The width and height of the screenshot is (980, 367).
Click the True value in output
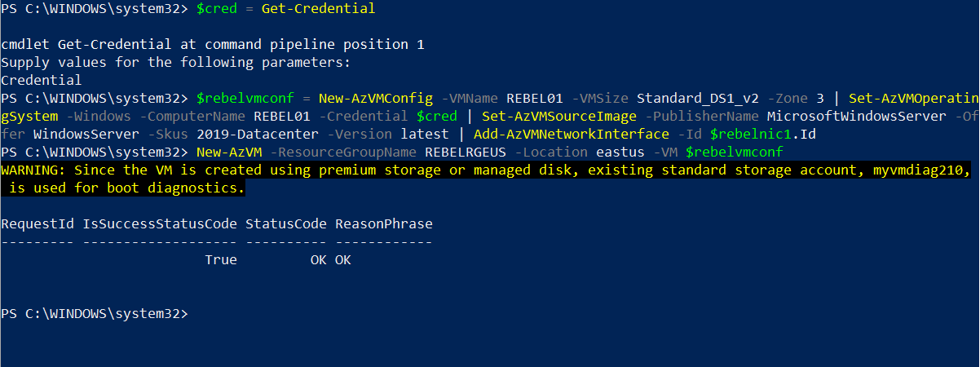(x=221, y=259)
